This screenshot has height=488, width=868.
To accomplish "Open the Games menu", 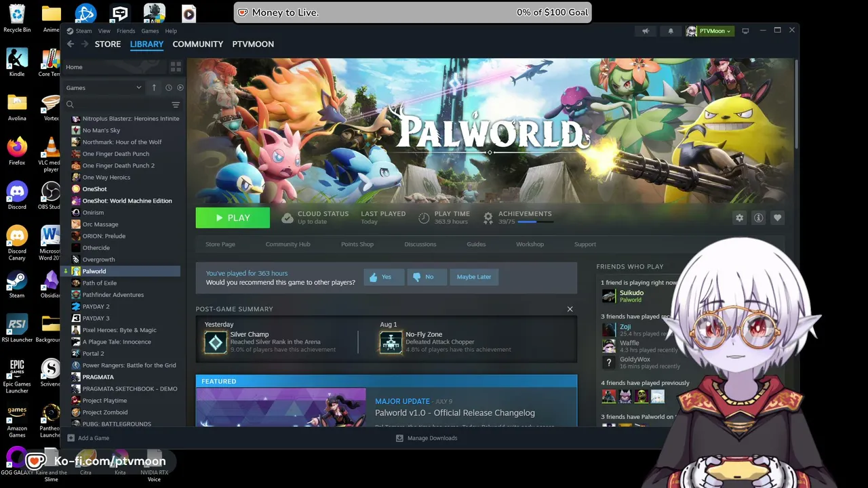I will click(150, 31).
